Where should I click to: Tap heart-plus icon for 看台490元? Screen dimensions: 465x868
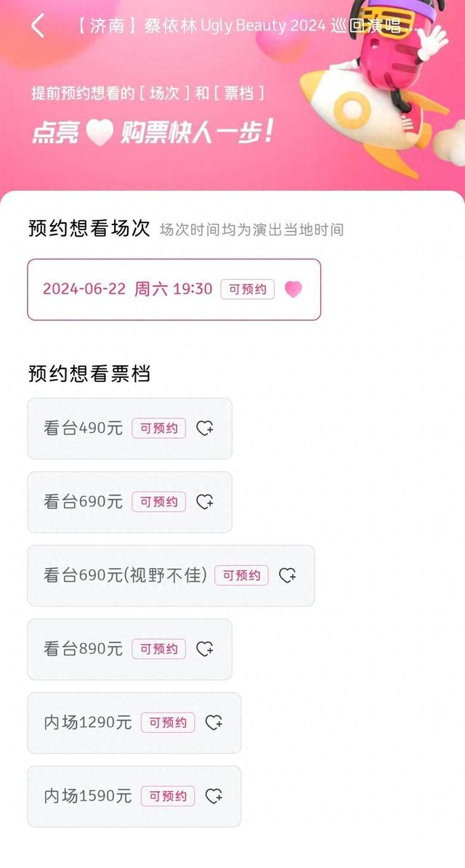[x=205, y=429]
